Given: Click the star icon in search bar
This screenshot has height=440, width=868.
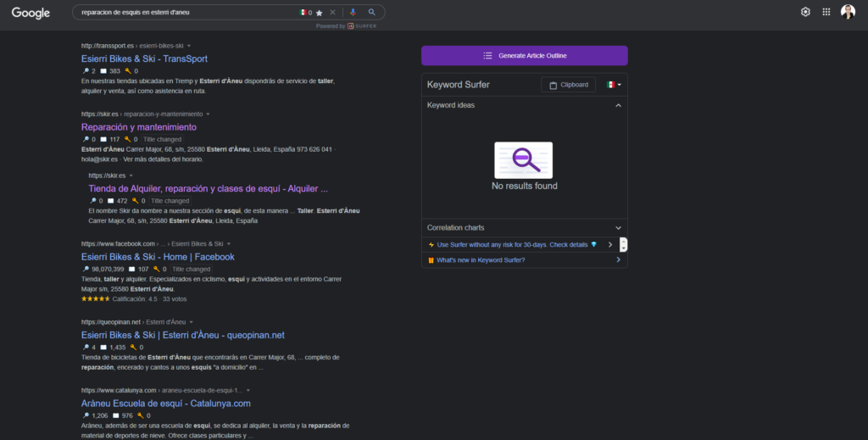Looking at the screenshot, I should pos(319,13).
